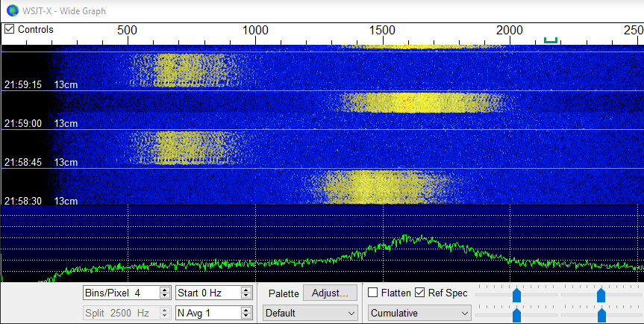This screenshot has width=644, height=324.
Task: Click the Bins/Pixel spin box field
Action: tap(123, 293)
